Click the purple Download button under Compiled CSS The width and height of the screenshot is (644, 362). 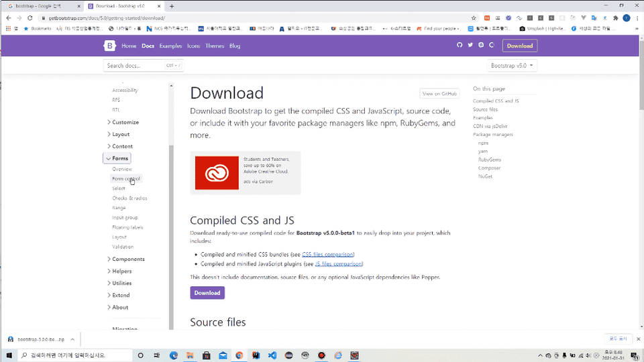pyautogui.click(x=207, y=293)
